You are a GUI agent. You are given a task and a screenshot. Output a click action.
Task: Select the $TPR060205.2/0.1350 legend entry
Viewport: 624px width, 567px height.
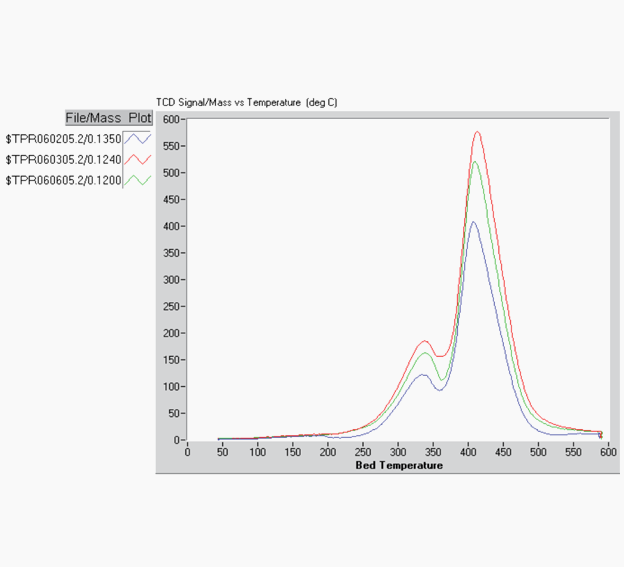63,138
